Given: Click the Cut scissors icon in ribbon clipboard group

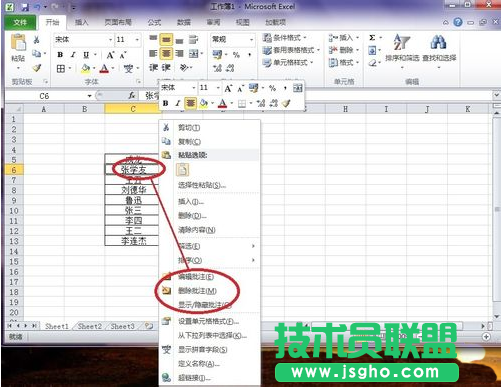Looking at the screenshot, I should pos(36,40).
